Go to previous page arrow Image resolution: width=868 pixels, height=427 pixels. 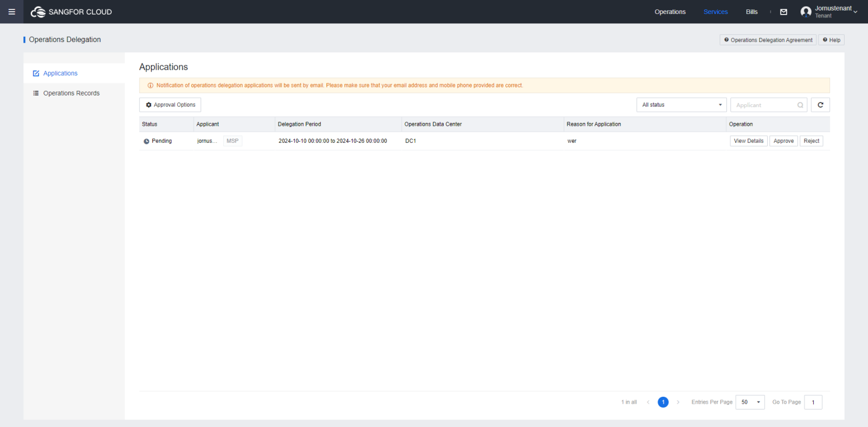(x=648, y=403)
